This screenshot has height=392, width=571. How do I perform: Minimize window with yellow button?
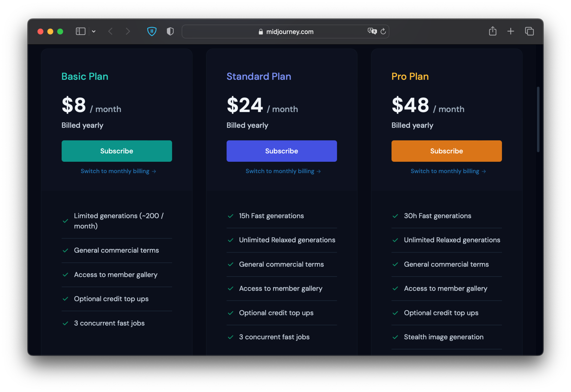coord(50,32)
